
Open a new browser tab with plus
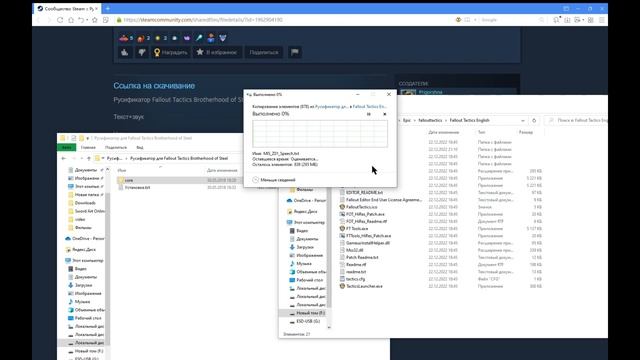tap(108, 8)
